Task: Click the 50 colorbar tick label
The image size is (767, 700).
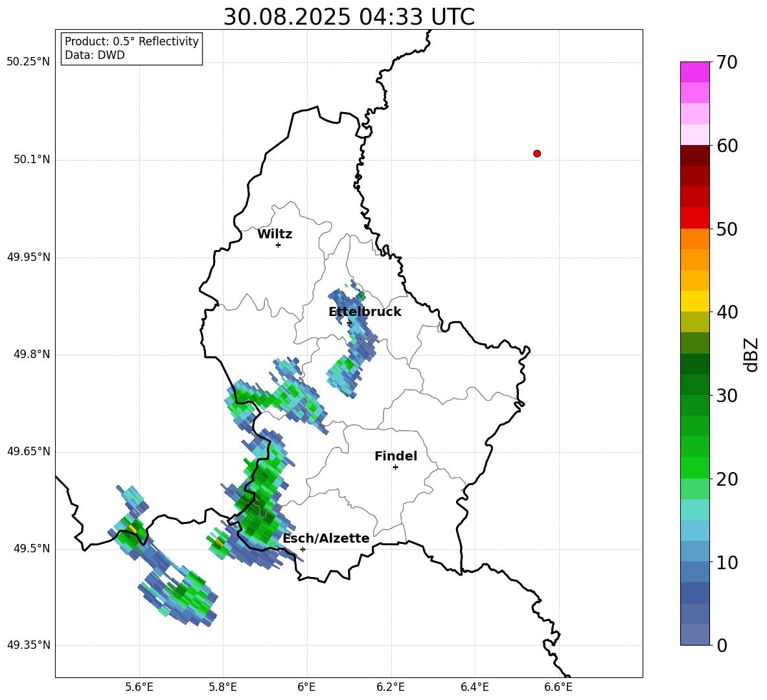Action: 727,229
